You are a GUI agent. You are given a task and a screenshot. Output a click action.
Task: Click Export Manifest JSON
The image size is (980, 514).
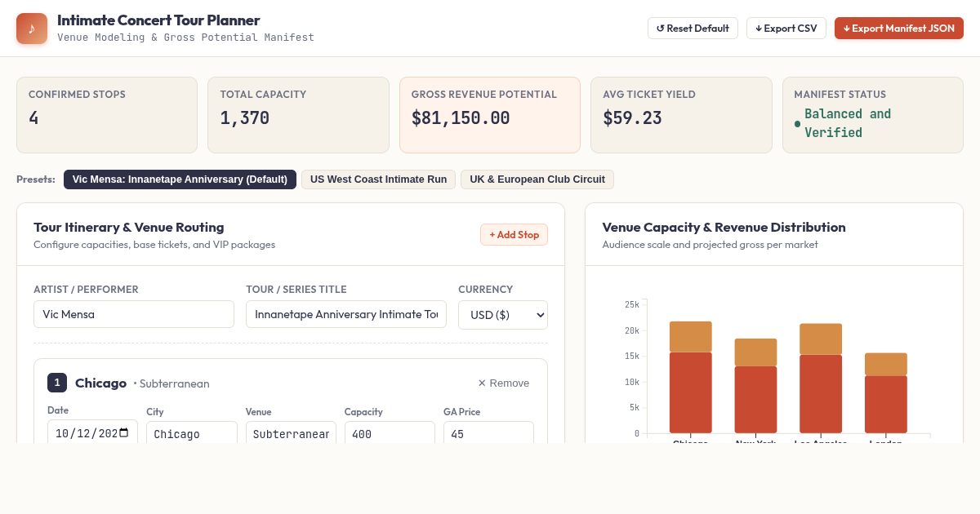[x=899, y=29]
